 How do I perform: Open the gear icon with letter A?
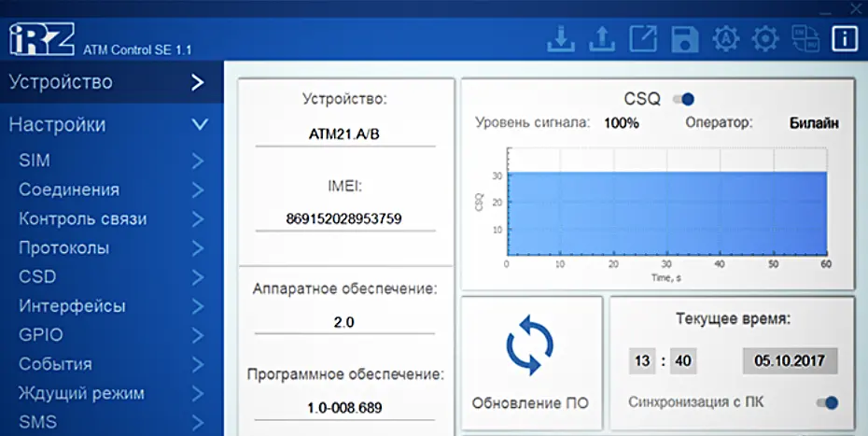726,39
